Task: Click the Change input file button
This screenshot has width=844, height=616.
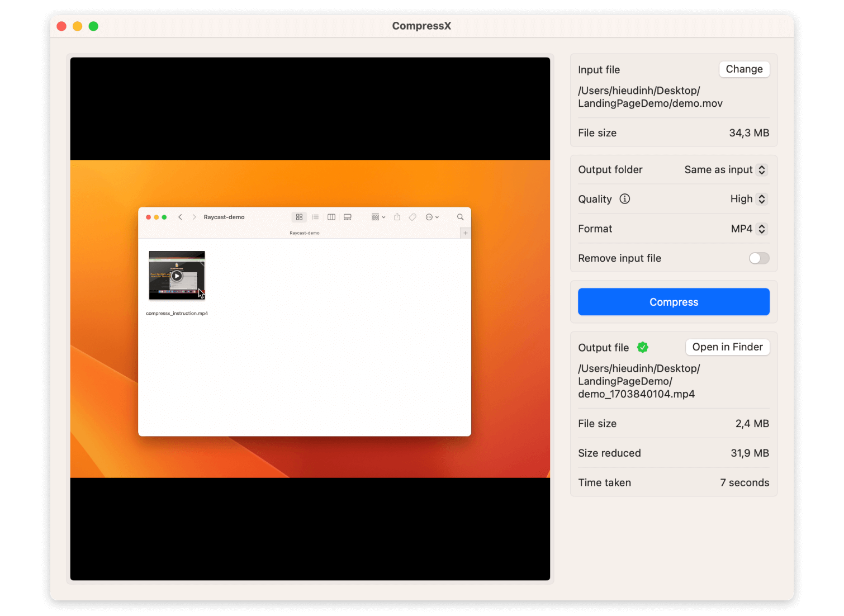Action: click(x=744, y=69)
